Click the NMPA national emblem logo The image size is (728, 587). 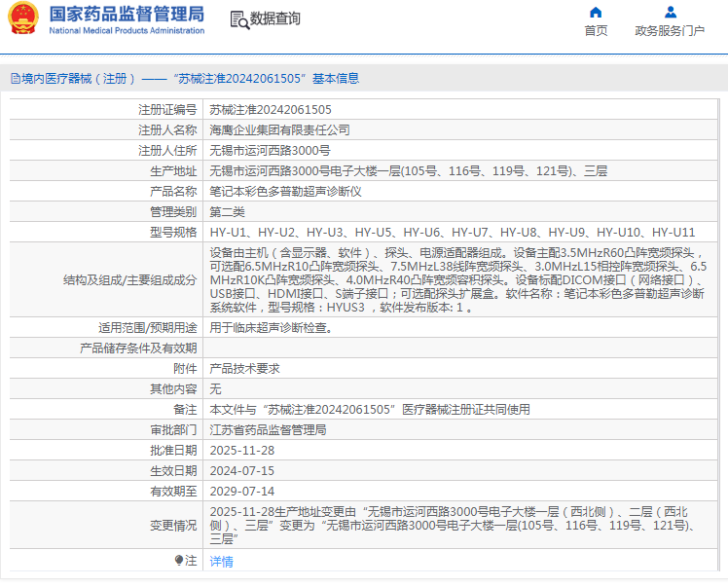(23, 19)
